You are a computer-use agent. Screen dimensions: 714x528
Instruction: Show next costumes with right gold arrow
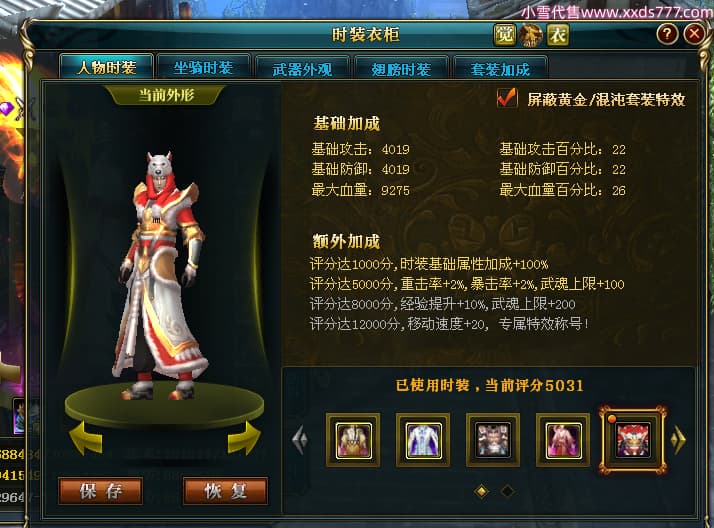678,440
